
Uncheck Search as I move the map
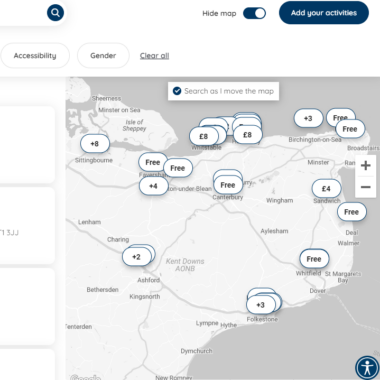tap(177, 91)
